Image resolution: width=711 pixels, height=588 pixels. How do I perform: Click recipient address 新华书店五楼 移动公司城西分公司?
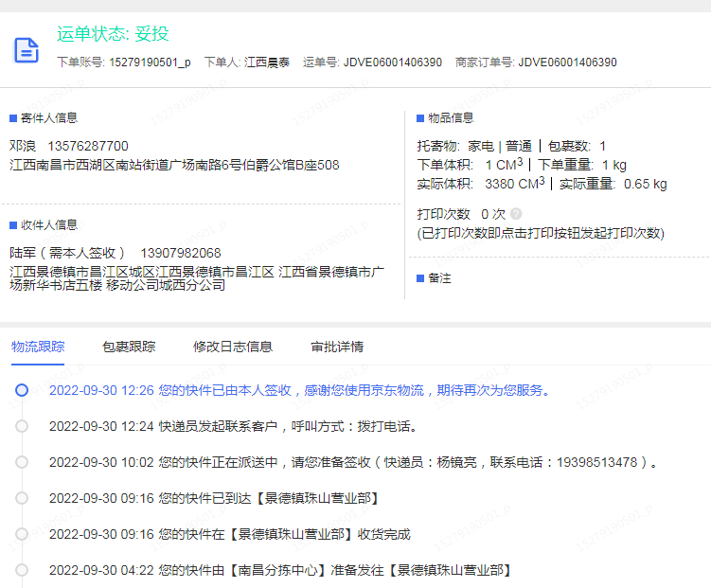117,285
